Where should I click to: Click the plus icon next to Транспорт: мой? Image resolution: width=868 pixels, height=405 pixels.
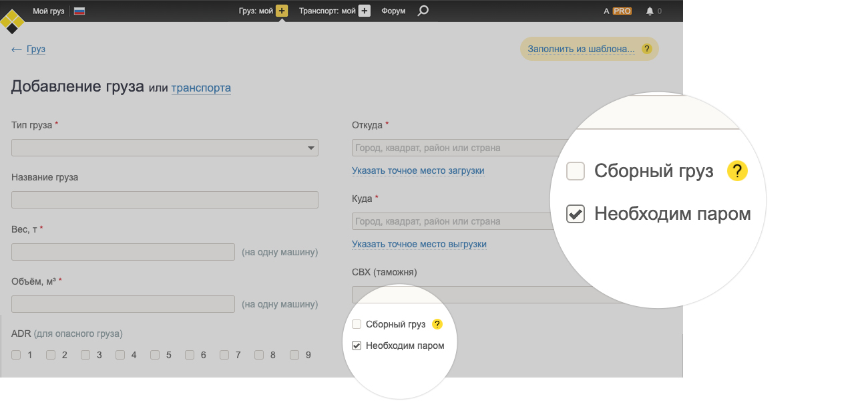click(364, 11)
